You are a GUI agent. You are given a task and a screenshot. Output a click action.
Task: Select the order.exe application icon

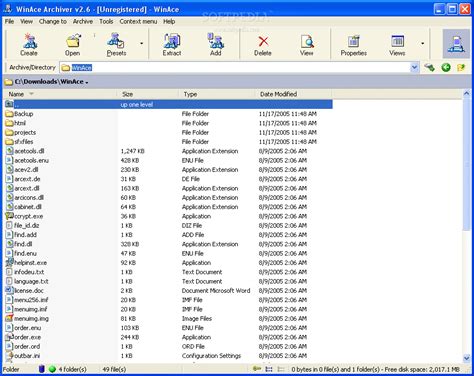click(9, 337)
